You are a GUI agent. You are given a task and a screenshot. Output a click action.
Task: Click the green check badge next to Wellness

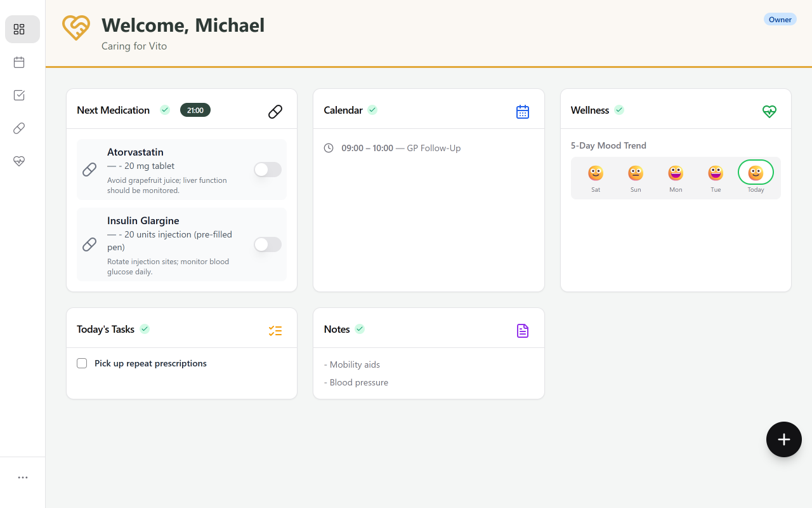[619, 110]
